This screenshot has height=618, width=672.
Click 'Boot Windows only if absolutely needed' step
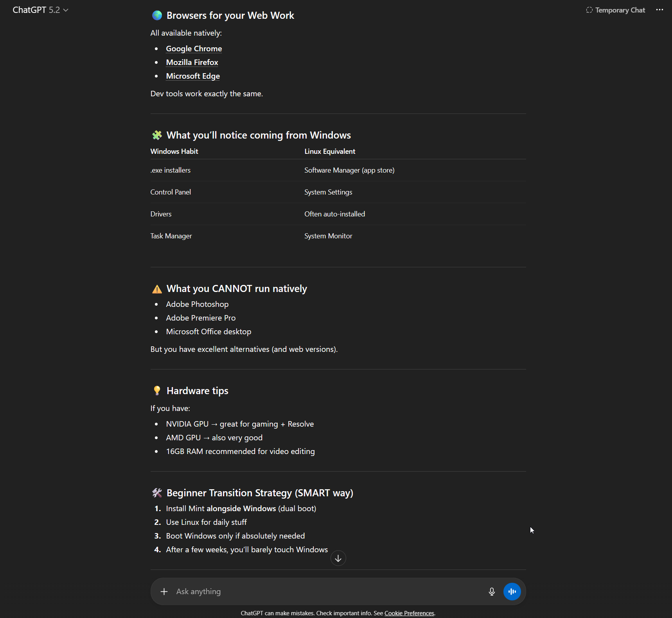pyautogui.click(x=235, y=536)
